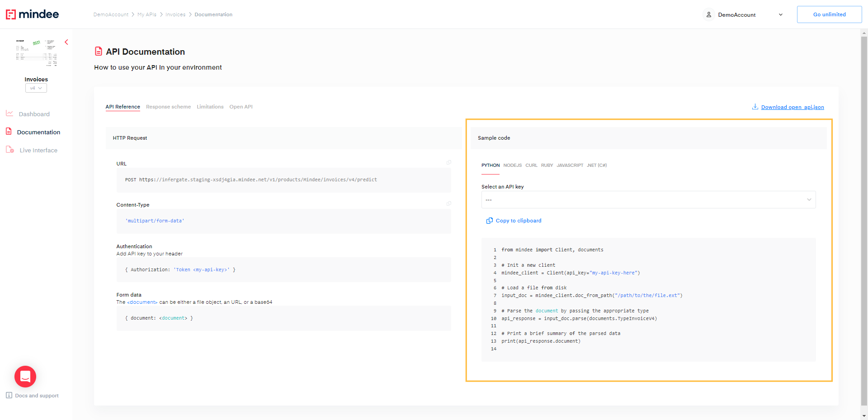Click the document form data code line

(159, 318)
